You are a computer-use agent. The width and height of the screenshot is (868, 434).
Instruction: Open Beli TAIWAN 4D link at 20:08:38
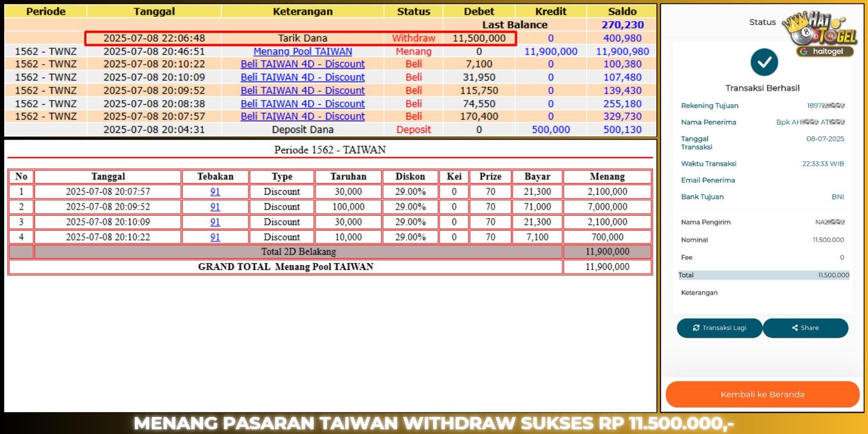coord(303,104)
